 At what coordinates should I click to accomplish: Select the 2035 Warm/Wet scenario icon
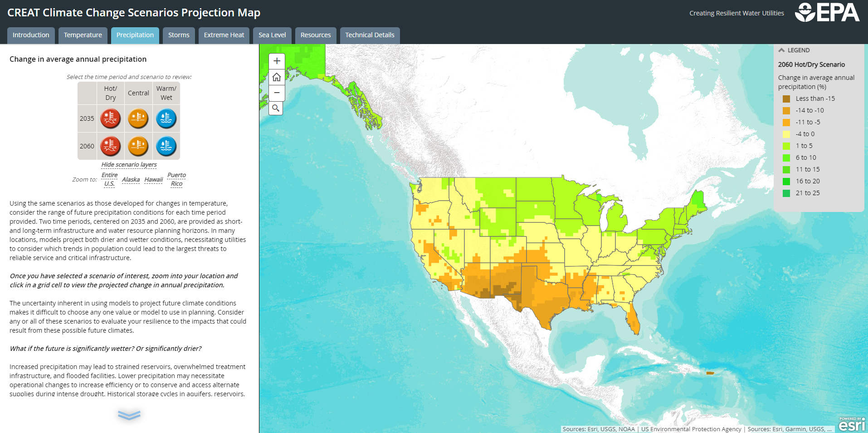coord(166,118)
